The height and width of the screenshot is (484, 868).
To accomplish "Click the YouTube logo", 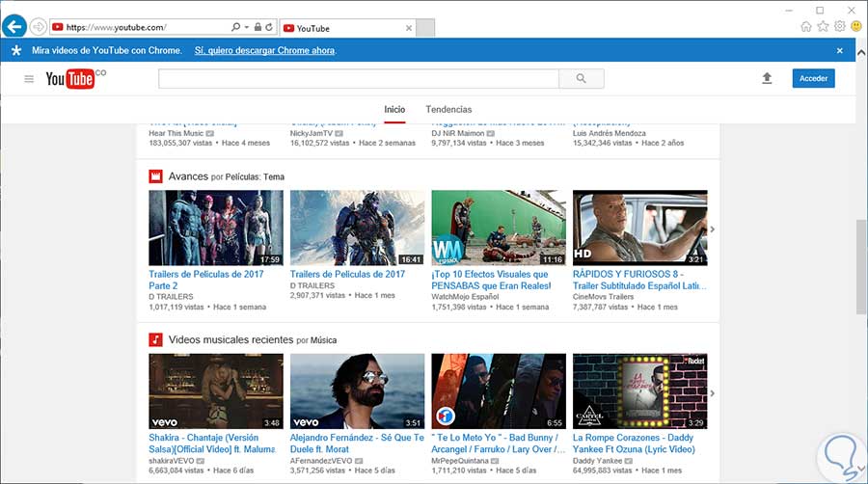I will (x=71, y=79).
